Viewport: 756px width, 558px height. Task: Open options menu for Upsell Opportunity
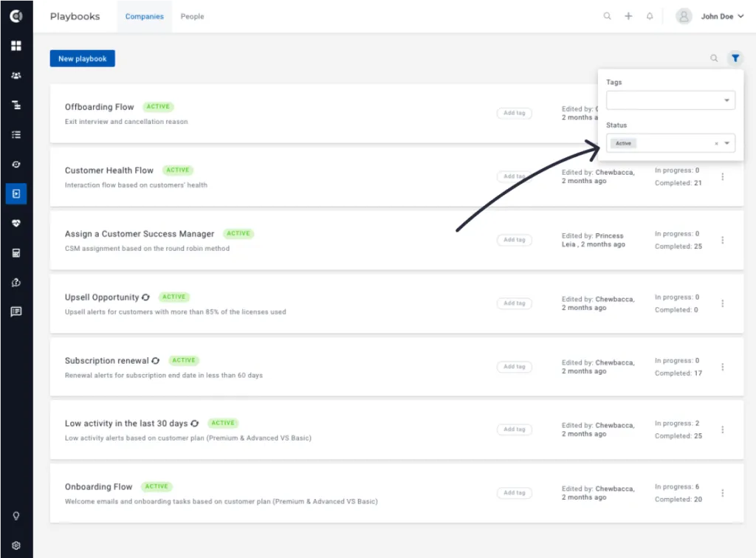[x=722, y=303]
